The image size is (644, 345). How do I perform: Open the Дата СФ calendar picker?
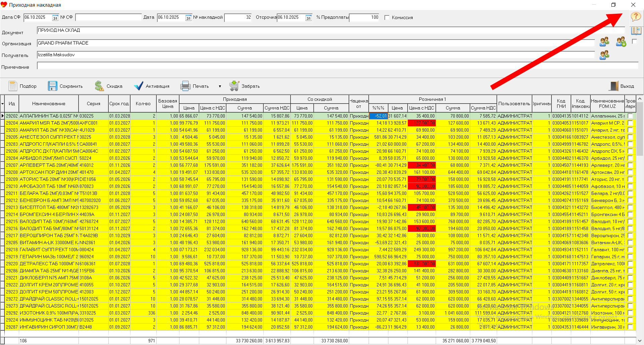click(55, 18)
